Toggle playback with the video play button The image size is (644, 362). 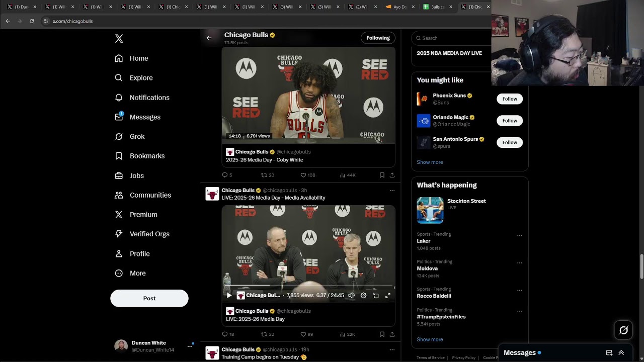pyautogui.click(x=229, y=296)
